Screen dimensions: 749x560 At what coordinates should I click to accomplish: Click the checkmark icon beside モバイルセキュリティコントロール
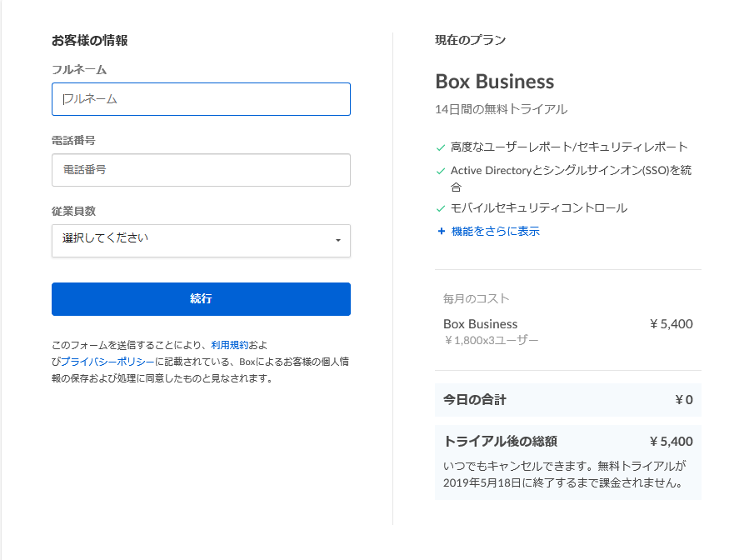(441, 208)
